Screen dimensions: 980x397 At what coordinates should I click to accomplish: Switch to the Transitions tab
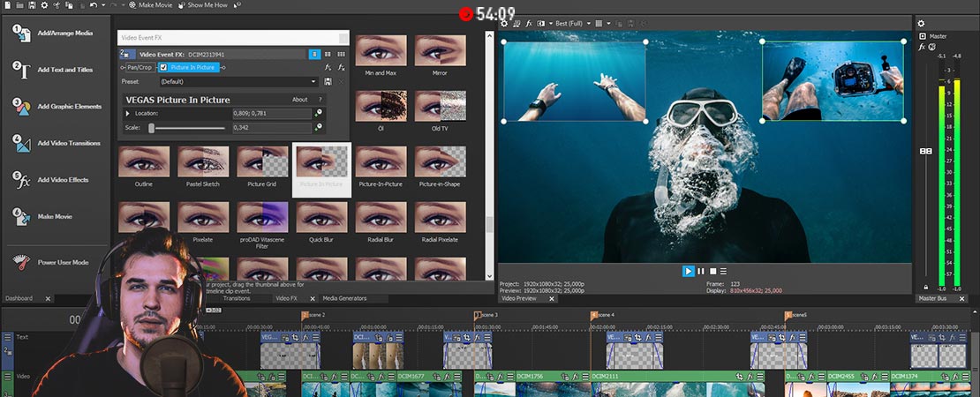[x=237, y=298]
